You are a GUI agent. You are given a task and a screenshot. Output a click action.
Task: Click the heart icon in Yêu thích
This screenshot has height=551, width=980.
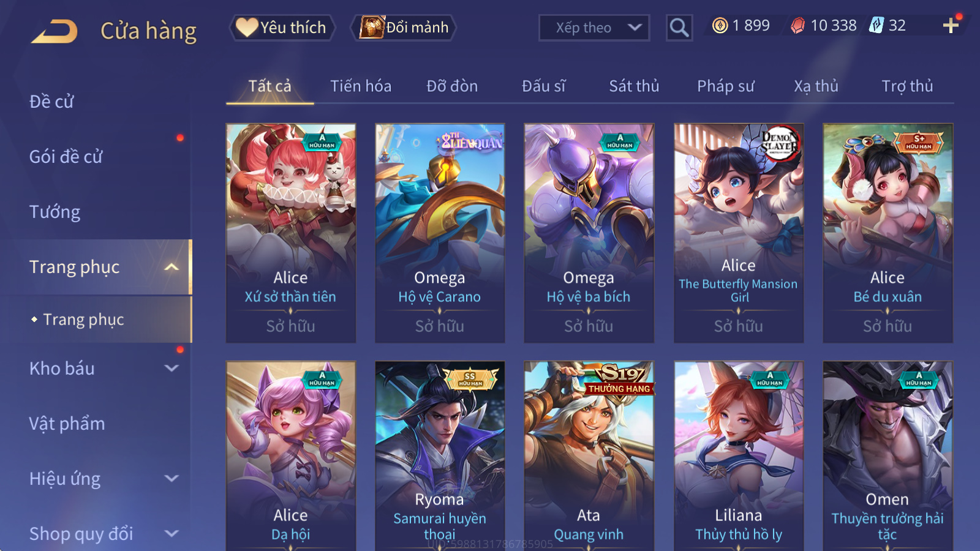tap(247, 28)
